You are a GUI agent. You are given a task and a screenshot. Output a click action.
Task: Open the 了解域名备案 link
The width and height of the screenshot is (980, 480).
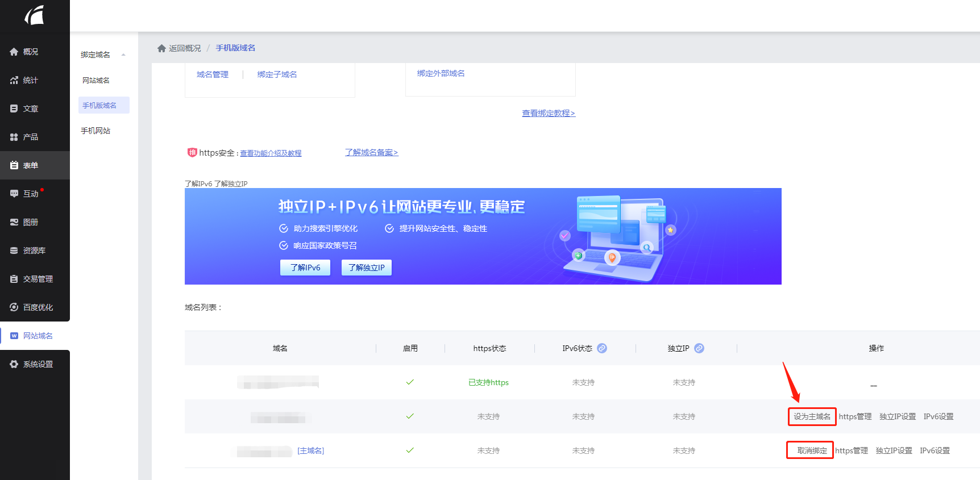(x=371, y=152)
